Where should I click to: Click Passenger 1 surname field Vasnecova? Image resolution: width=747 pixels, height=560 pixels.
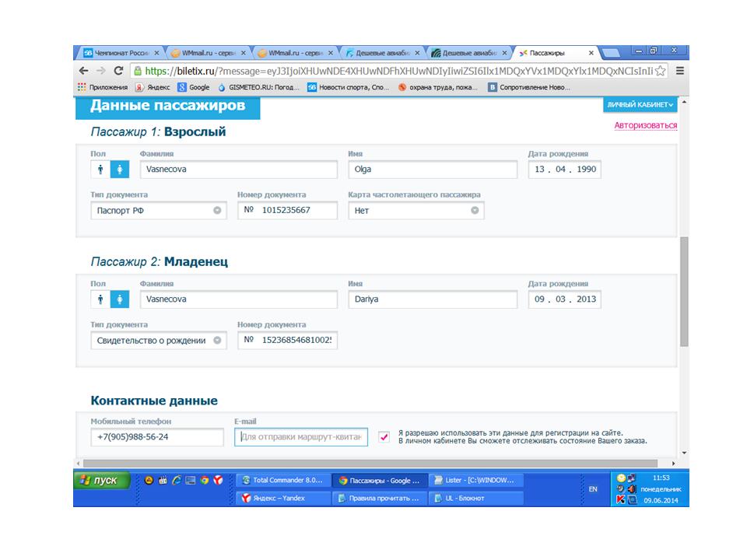239,170
